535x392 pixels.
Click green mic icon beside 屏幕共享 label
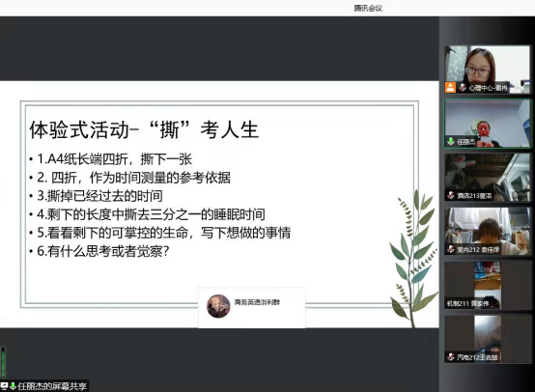click(x=13, y=386)
